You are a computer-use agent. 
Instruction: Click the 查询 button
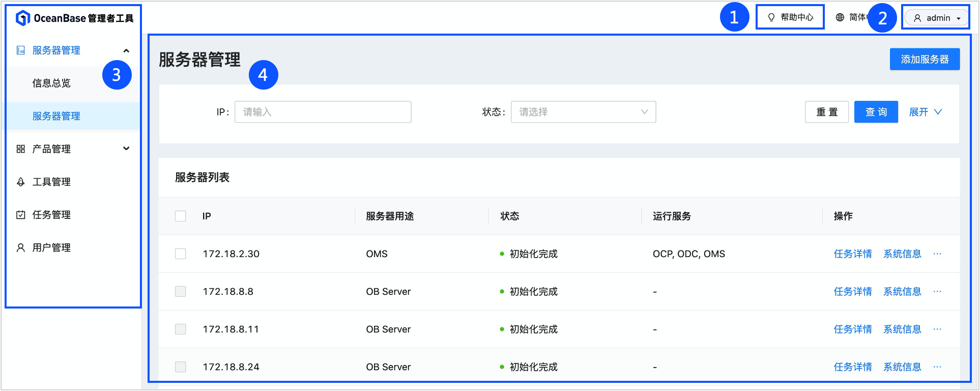point(876,112)
